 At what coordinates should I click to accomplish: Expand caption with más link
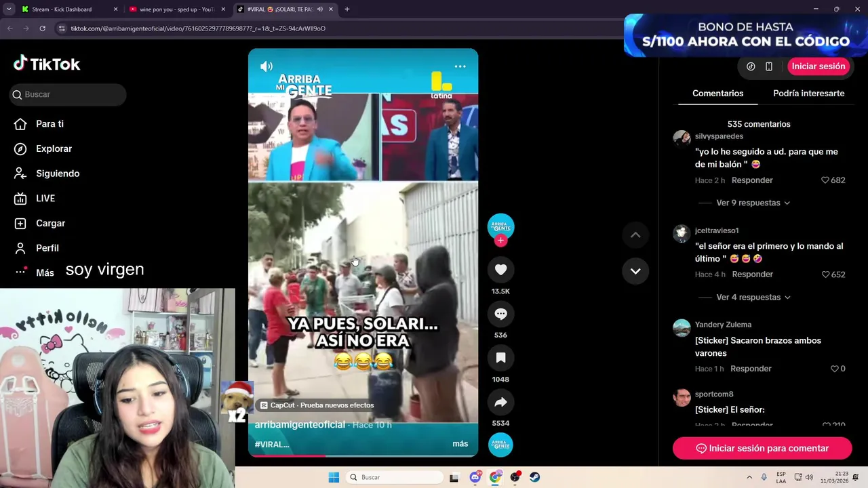[x=460, y=444]
